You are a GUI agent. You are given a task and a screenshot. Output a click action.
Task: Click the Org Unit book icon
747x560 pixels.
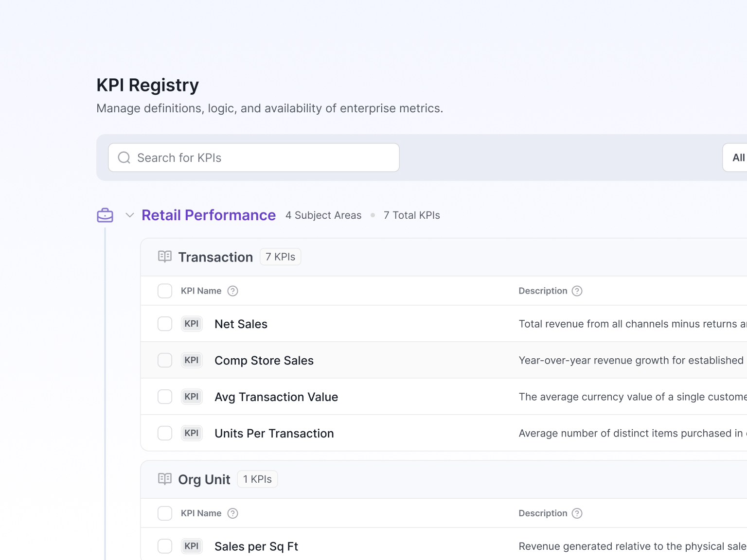[x=165, y=479]
